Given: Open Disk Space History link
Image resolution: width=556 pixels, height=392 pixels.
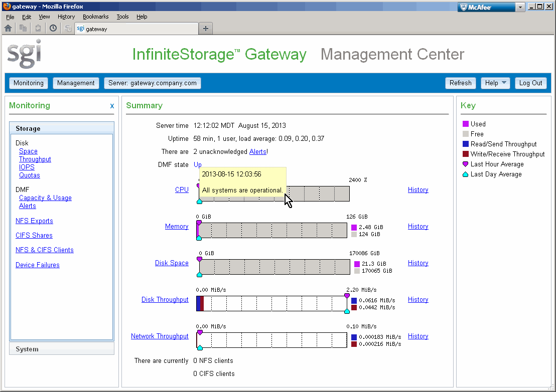Looking at the screenshot, I should pos(418,263).
